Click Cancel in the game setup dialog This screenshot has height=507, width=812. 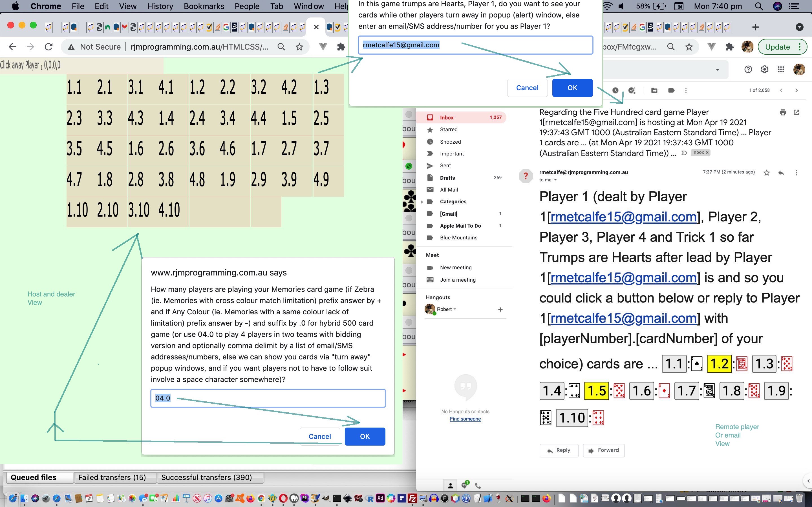[320, 436]
